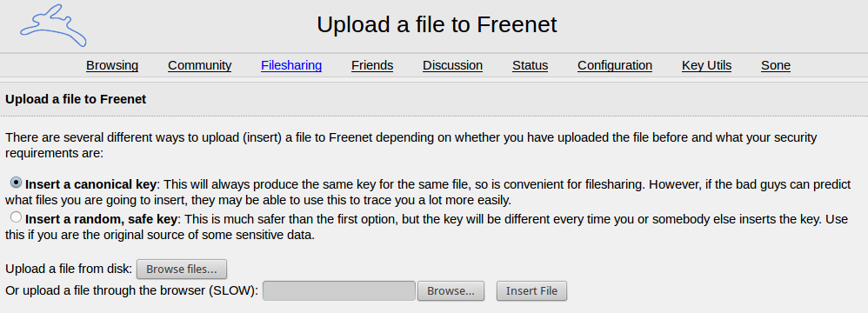Open the Sone menu item
This screenshot has height=313, width=868.
tap(776, 65)
